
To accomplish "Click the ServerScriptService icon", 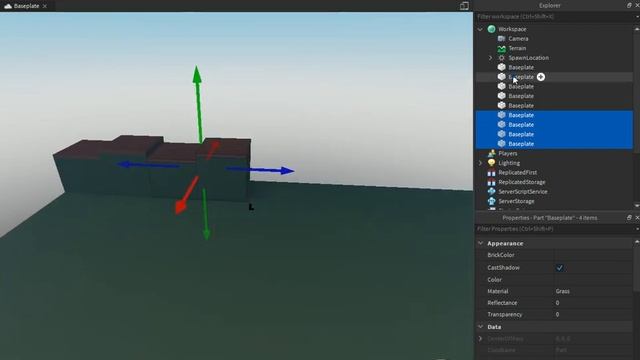I will pos(491,191).
